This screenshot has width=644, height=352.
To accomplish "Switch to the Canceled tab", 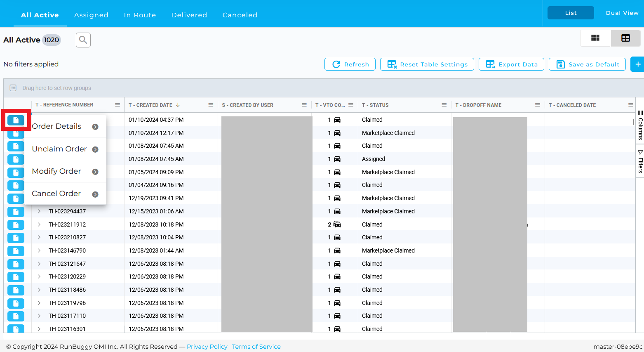I will point(240,15).
